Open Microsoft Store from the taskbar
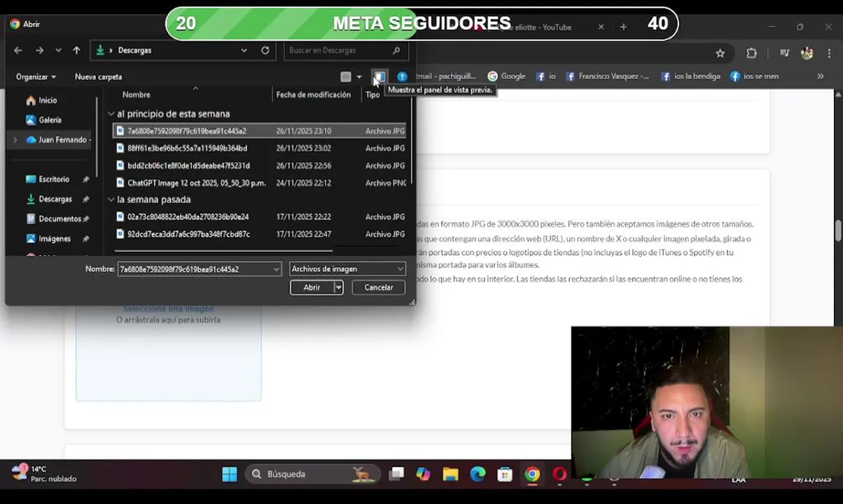The height and width of the screenshot is (504, 843). (x=505, y=475)
